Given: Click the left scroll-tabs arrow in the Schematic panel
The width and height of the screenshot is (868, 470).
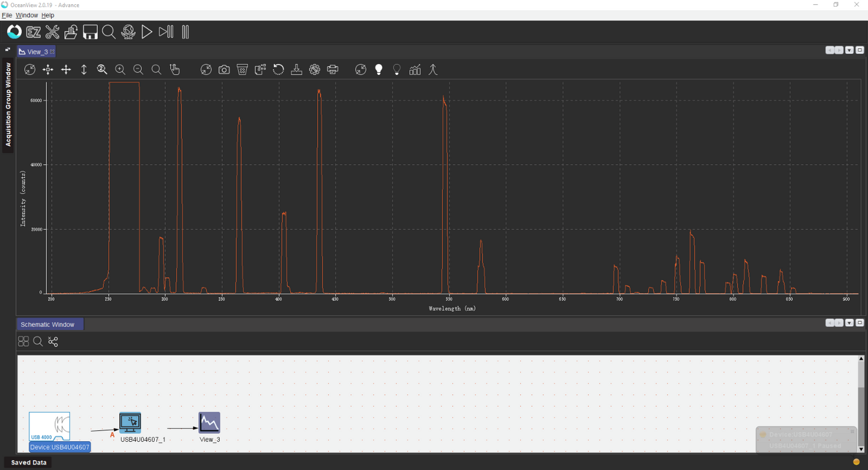Looking at the screenshot, I should (x=830, y=323).
